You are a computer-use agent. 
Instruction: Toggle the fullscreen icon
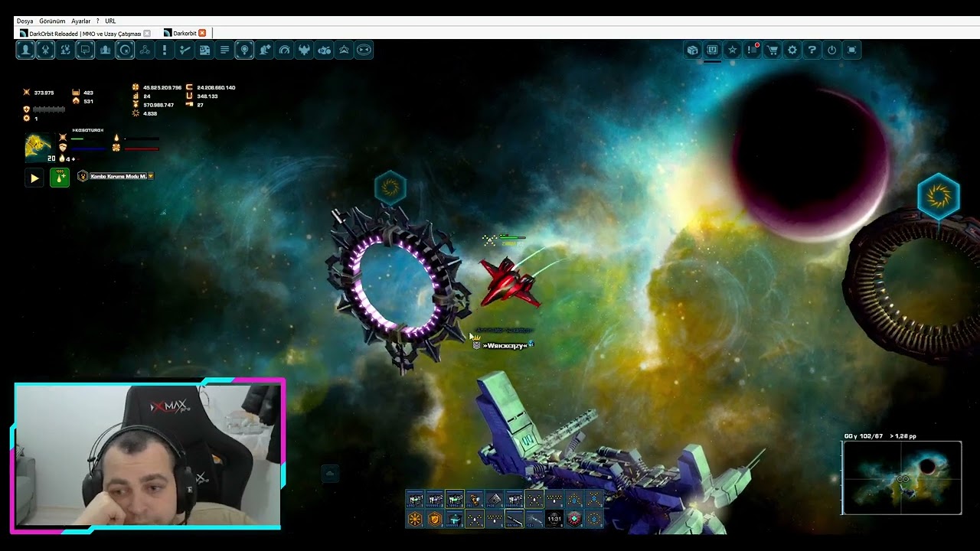[851, 50]
